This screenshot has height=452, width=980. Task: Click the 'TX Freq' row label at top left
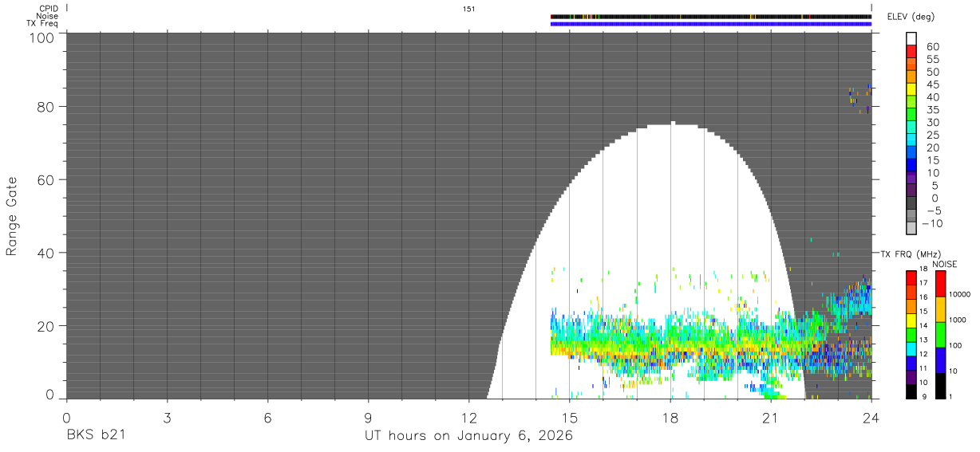coord(42,23)
